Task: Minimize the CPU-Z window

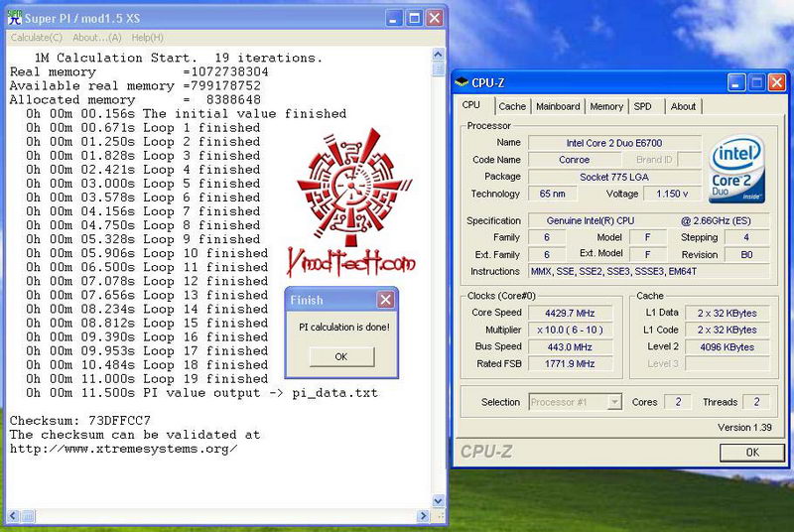Action: [736, 82]
